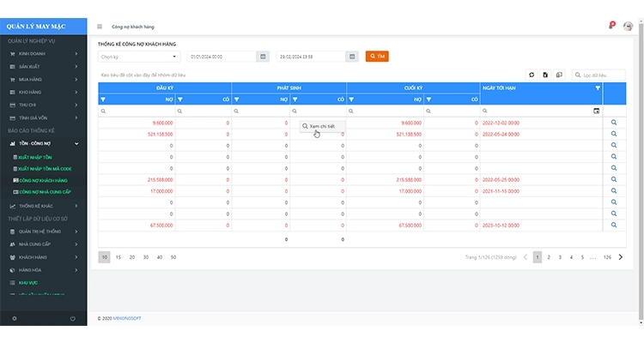Go to page 2 of results
This screenshot has width=644, height=343.
pyautogui.click(x=549, y=257)
